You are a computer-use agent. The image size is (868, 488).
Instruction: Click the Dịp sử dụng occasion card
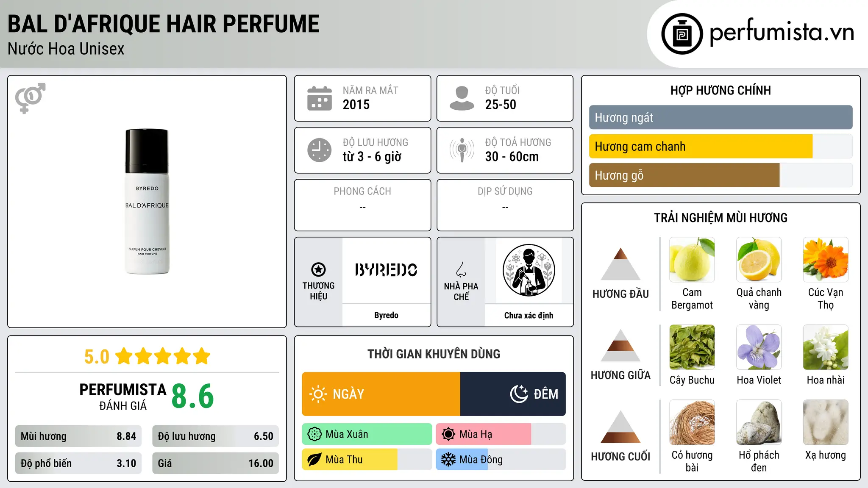click(x=505, y=205)
